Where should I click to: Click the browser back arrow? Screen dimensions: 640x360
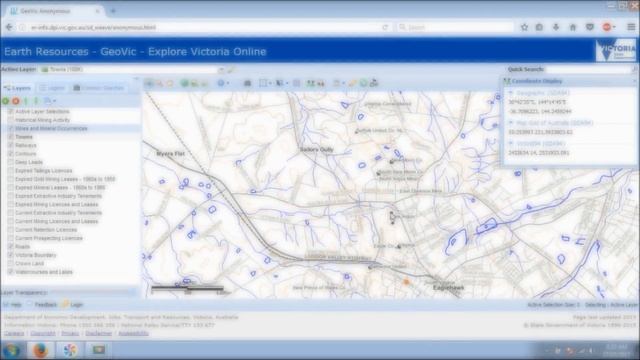[x=9, y=27]
